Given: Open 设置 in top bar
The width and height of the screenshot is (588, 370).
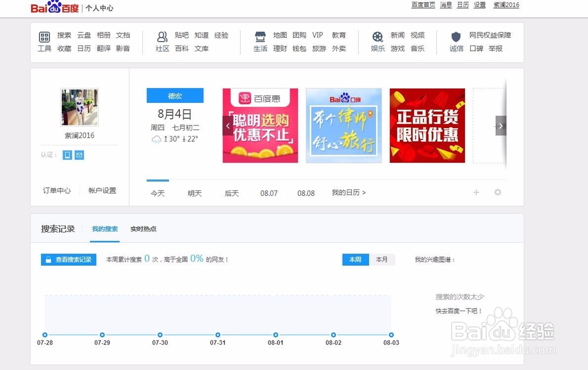Looking at the screenshot, I should 480,5.
